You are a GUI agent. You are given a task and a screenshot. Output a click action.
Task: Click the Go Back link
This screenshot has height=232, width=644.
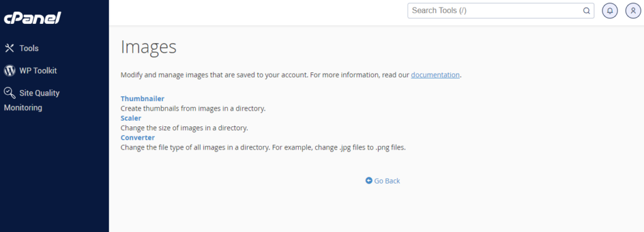coord(383,180)
